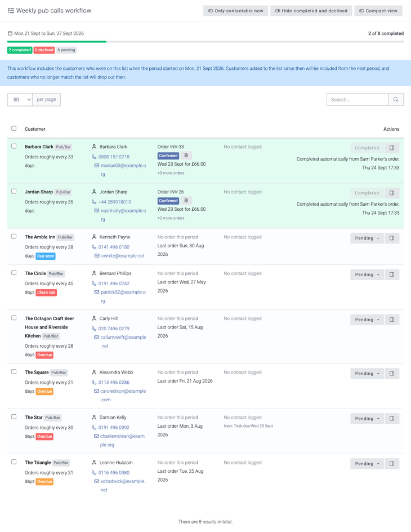The height and width of the screenshot is (532, 411).
Task: Click the weekly completion progress bar
Action: tap(205, 42)
